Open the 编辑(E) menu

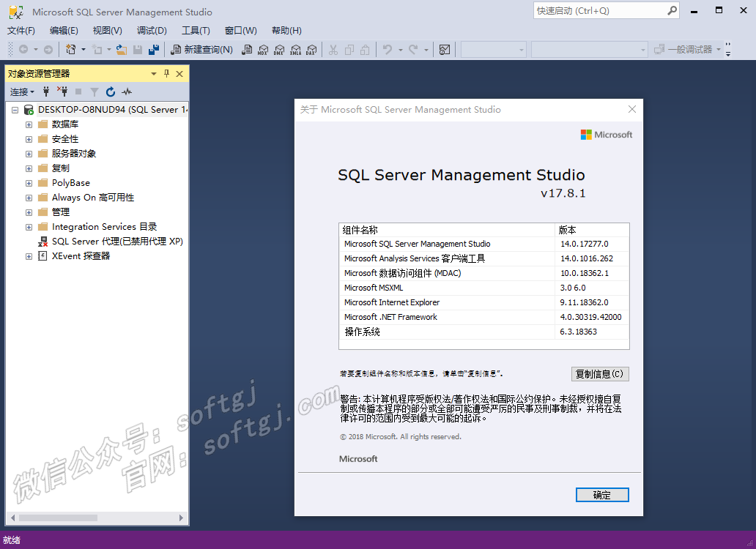[64, 31]
